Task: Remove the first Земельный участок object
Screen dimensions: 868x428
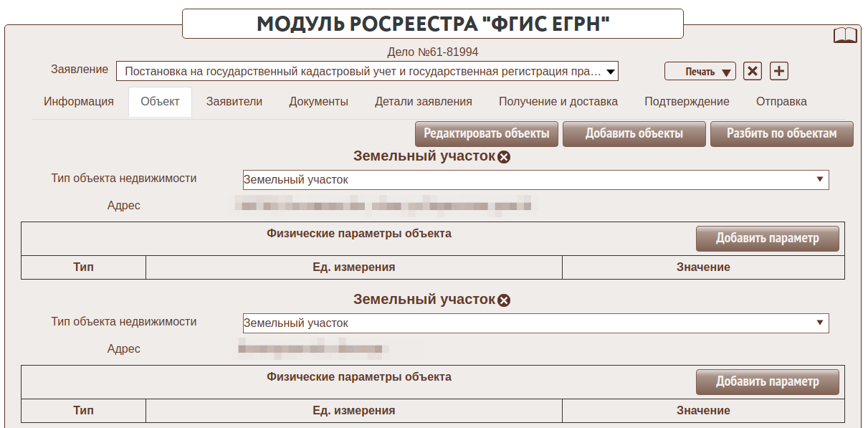Action: coord(504,157)
